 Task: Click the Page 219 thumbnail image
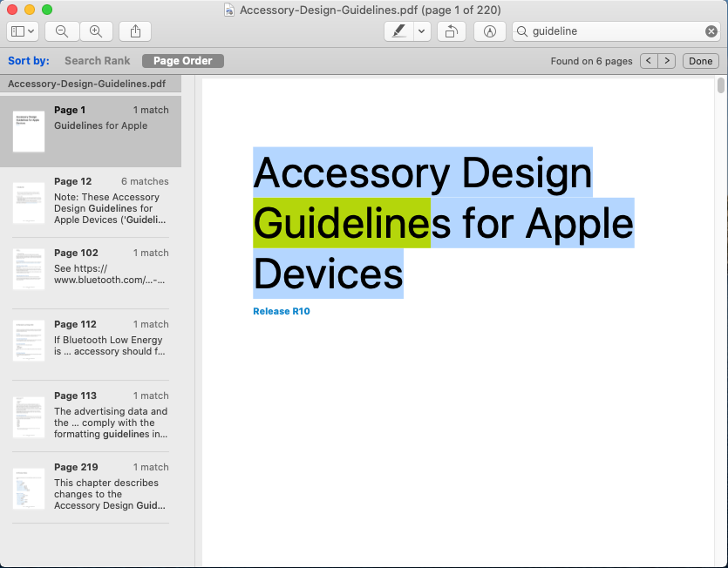29,489
